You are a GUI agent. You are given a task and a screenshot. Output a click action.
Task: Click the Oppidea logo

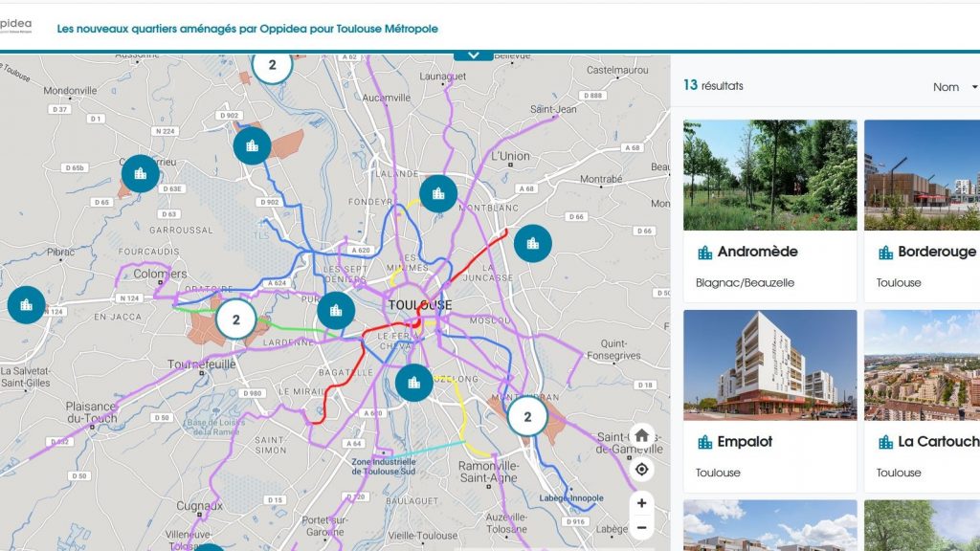(15, 25)
